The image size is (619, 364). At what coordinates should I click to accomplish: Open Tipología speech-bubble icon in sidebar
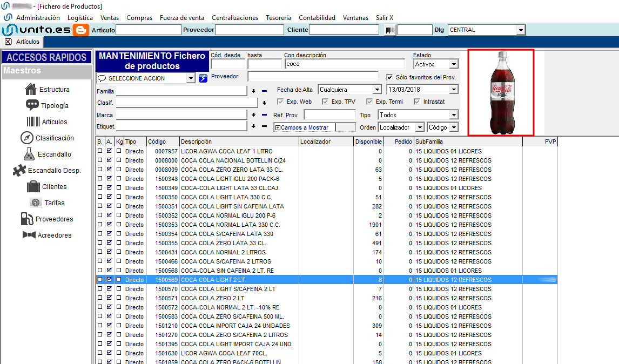pos(32,105)
